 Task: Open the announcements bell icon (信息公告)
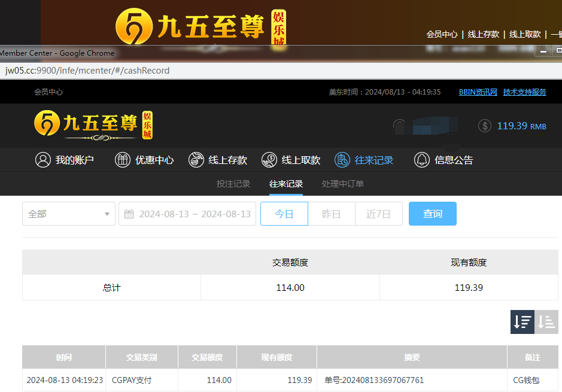point(422,160)
